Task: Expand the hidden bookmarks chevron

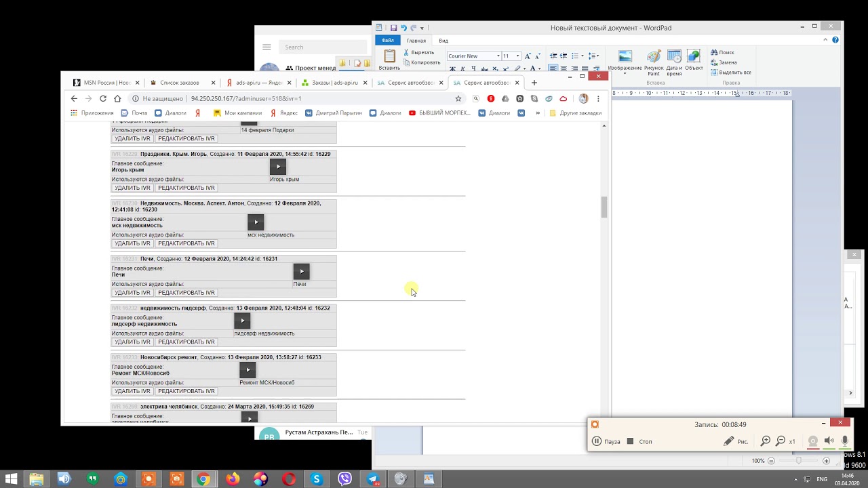Action: 538,113
